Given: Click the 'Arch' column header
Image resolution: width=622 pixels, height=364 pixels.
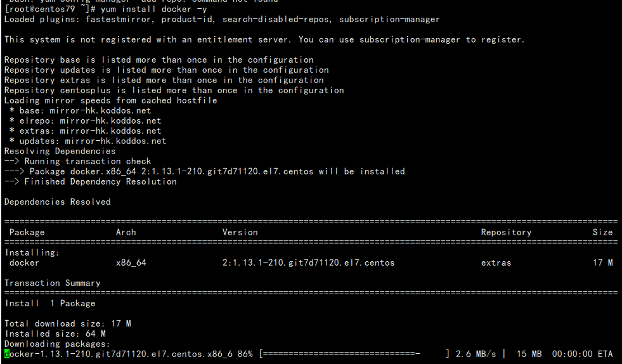Looking at the screenshot, I should 126,232.
